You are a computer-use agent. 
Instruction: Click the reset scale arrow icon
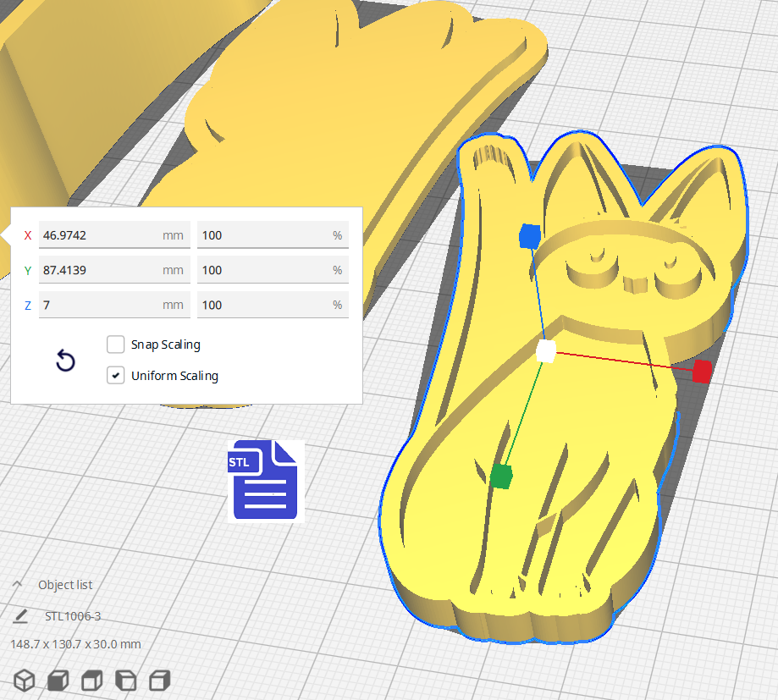coord(65,361)
